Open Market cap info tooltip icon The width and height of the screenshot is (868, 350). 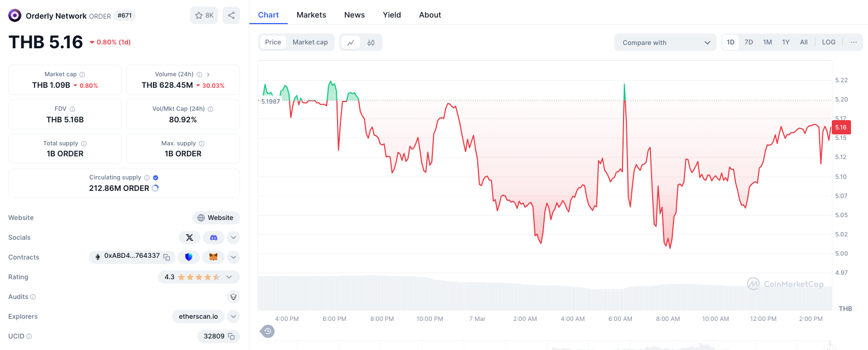click(82, 75)
